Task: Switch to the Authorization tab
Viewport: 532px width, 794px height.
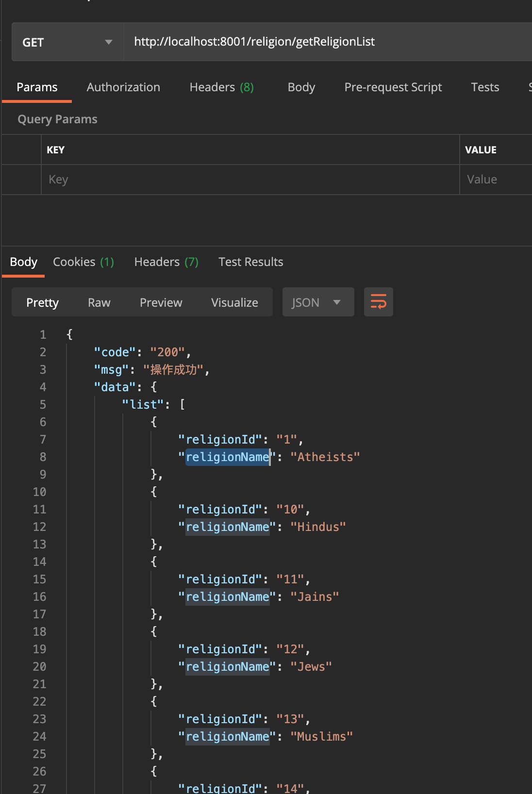Action: click(123, 87)
